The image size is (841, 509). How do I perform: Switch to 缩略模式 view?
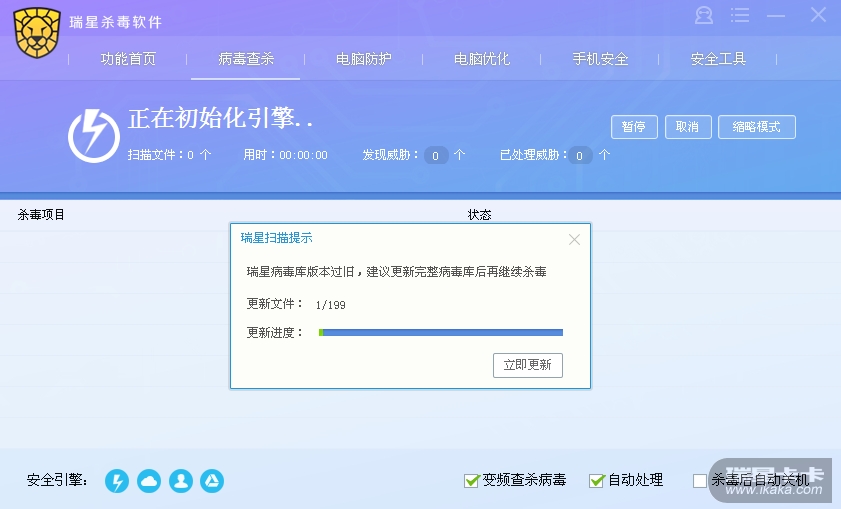click(x=756, y=127)
